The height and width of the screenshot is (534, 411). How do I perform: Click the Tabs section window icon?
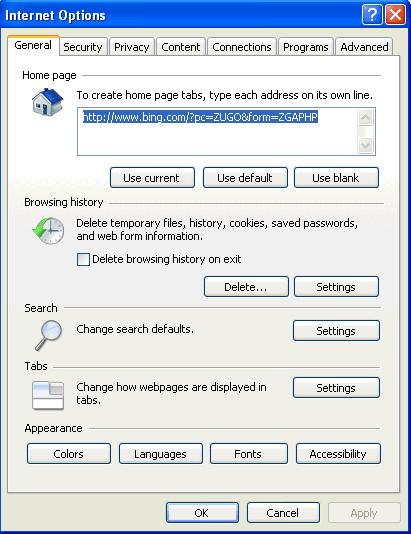48,395
